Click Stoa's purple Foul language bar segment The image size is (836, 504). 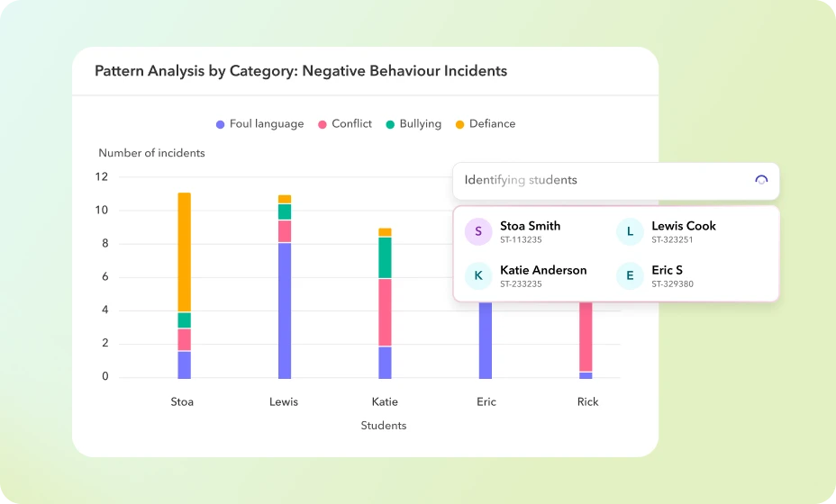click(x=185, y=364)
